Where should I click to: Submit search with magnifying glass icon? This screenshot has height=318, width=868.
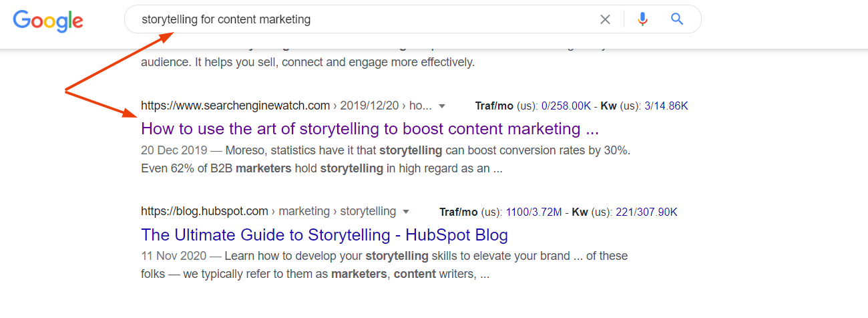[677, 19]
